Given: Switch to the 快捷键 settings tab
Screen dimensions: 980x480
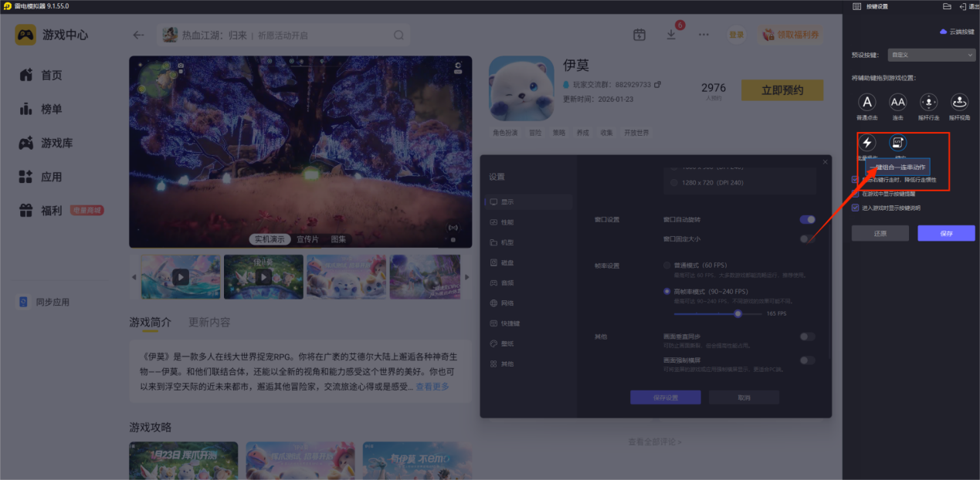Looking at the screenshot, I should click(x=510, y=323).
